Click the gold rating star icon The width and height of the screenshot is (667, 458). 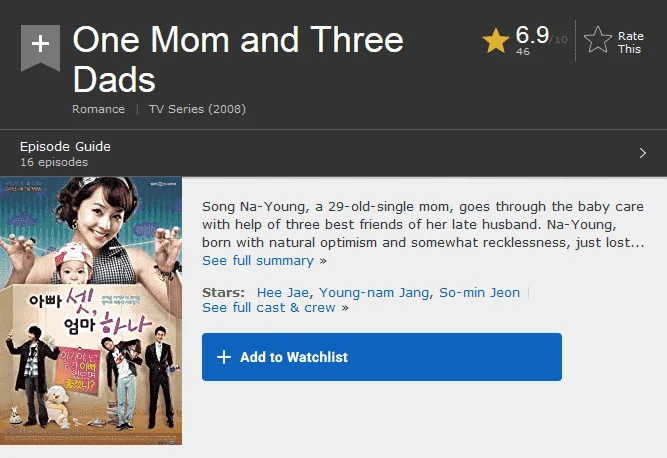click(x=496, y=40)
